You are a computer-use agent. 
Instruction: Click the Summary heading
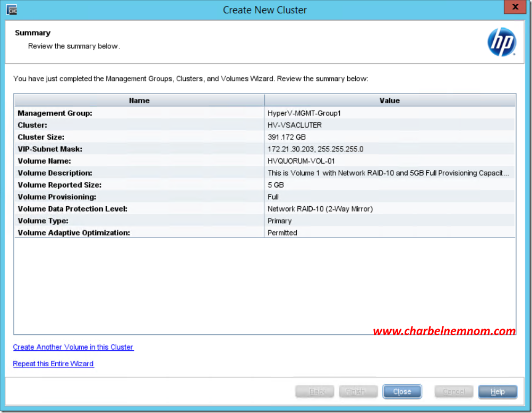tap(32, 32)
